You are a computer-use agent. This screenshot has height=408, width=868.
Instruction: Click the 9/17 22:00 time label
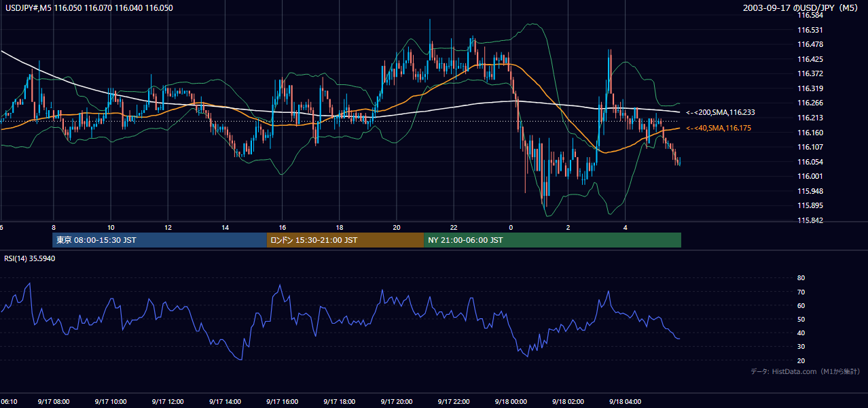454,402
